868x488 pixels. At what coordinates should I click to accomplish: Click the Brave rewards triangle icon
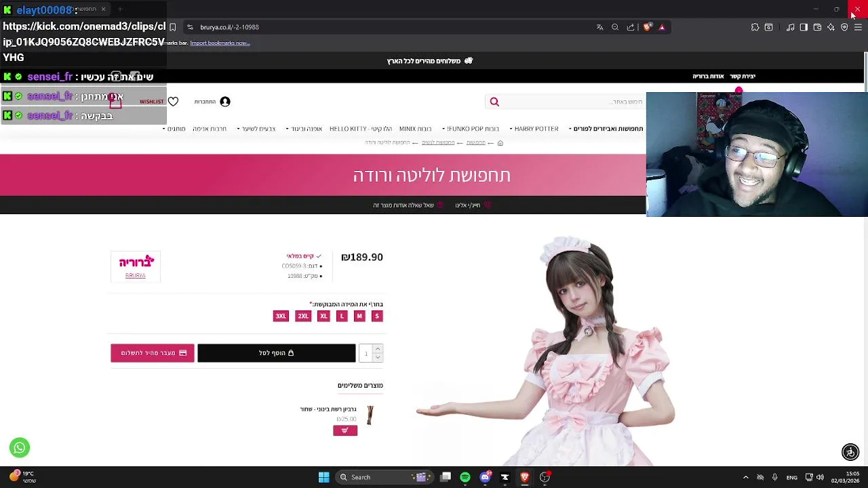click(662, 27)
